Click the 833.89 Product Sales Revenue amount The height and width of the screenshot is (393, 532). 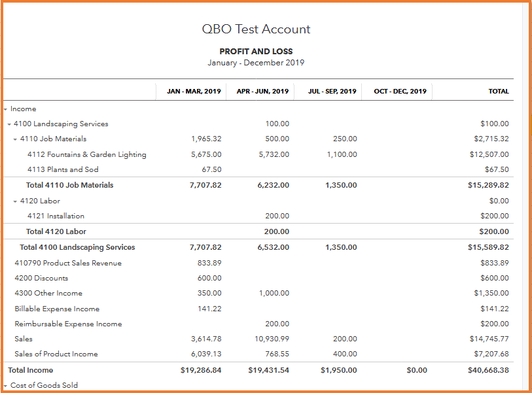point(209,263)
